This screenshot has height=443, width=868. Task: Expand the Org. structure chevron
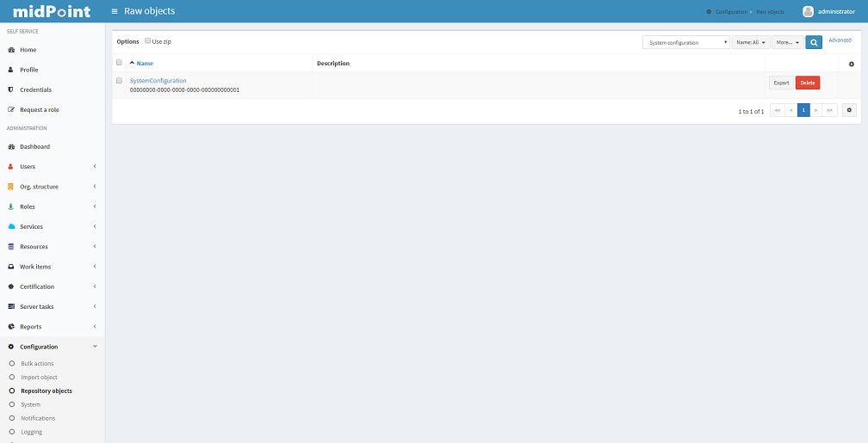95,187
